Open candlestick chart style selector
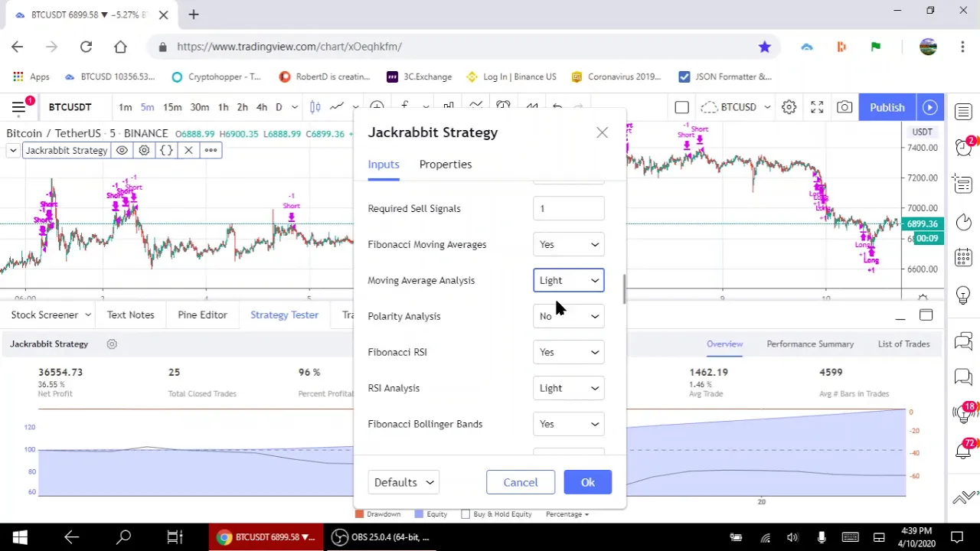This screenshot has height=551, width=980. click(x=315, y=107)
